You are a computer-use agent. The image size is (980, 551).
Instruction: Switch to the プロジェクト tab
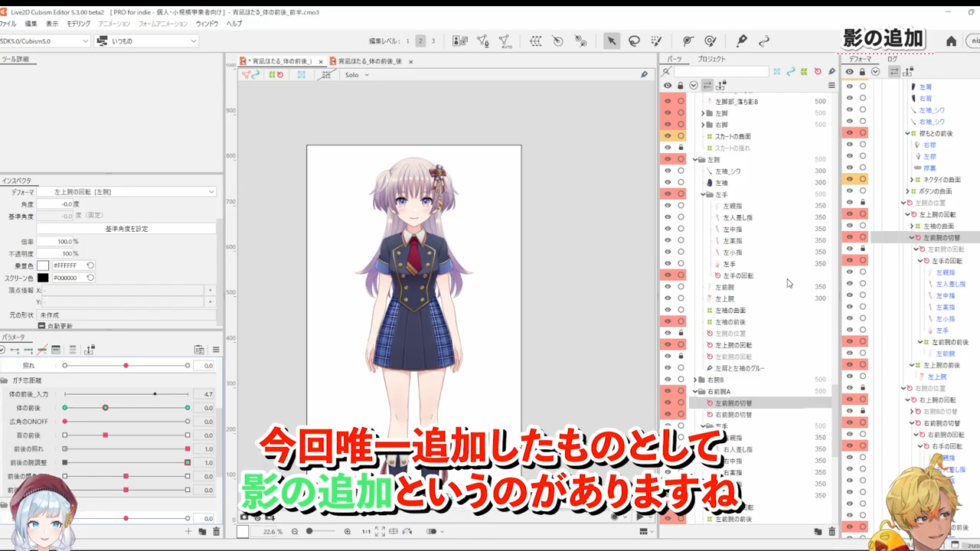click(711, 59)
